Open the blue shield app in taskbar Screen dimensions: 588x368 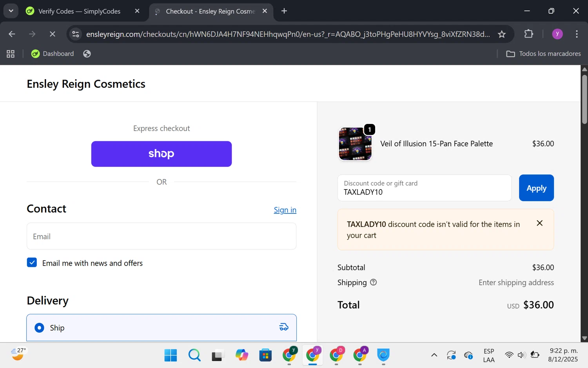383,355
